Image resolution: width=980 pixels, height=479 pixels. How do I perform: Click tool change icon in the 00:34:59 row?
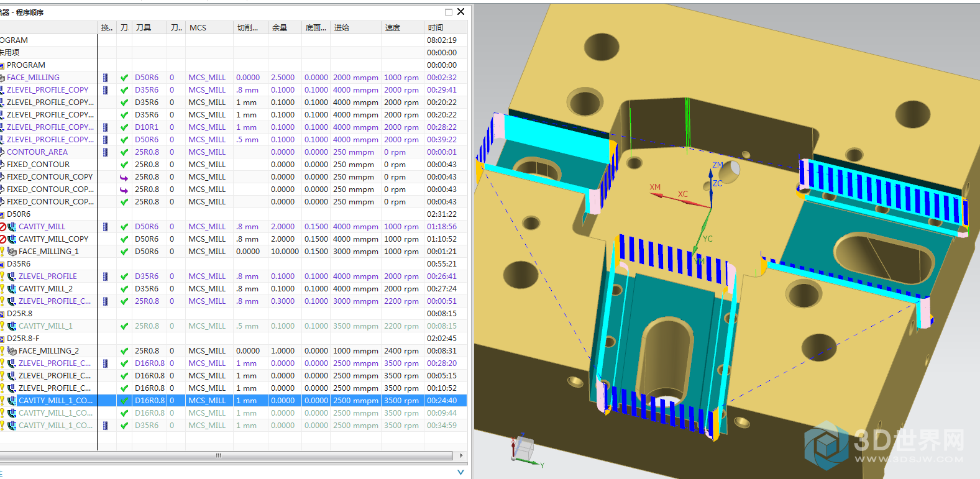point(106,426)
